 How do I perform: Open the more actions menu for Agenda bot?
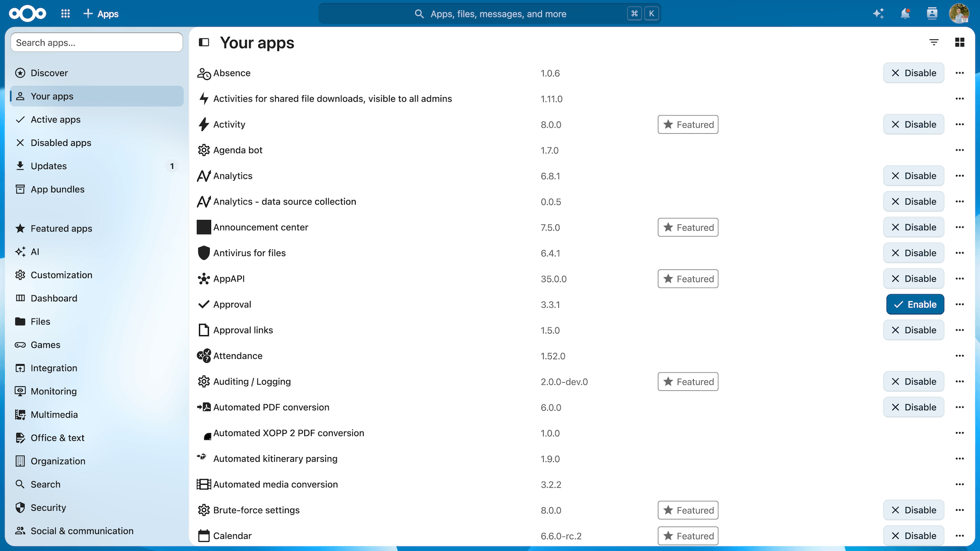point(960,150)
